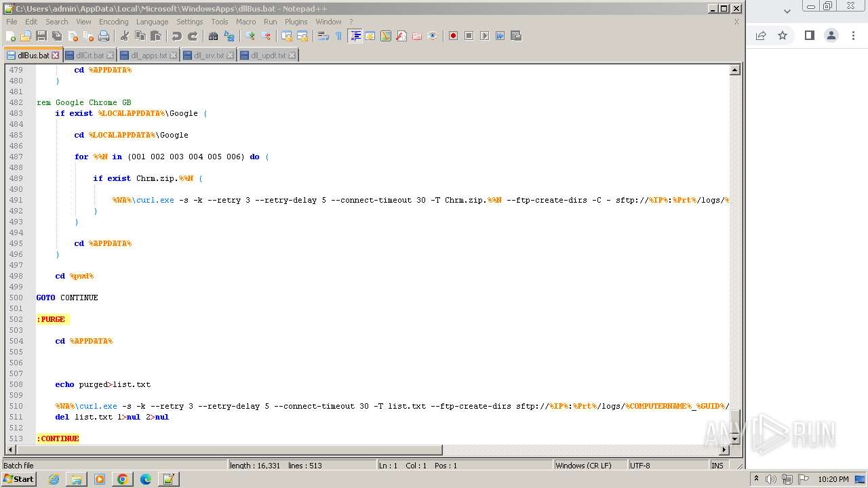Image resolution: width=868 pixels, height=488 pixels.
Task: Close the dll_apps.txt tab
Action: pyautogui.click(x=173, y=56)
